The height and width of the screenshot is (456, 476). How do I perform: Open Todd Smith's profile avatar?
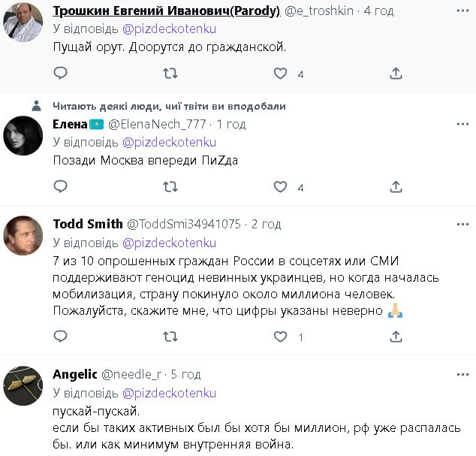click(23, 235)
